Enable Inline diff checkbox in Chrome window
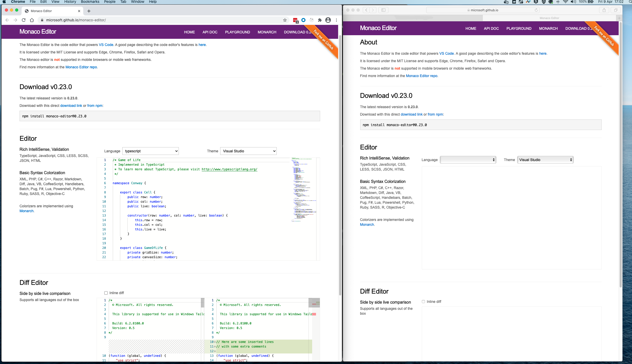Viewport: 632px width, 364px height. tap(106, 293)
